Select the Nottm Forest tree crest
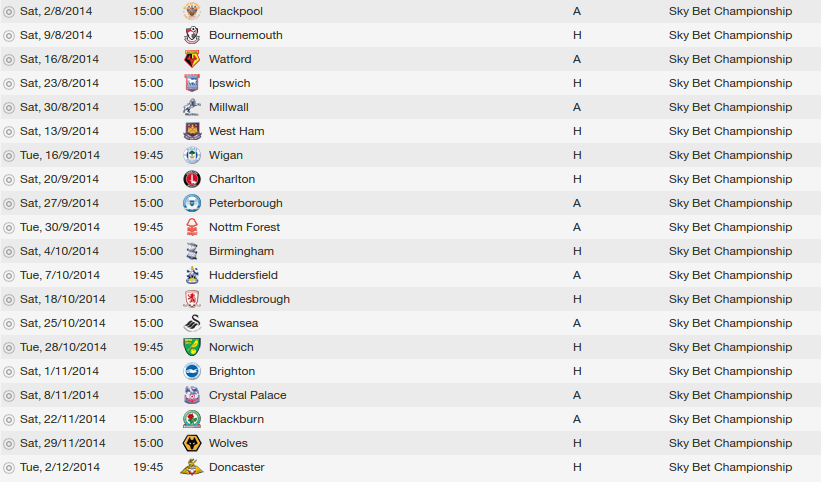The height and width of the screenshot is (482, 821). pos(192,227)
